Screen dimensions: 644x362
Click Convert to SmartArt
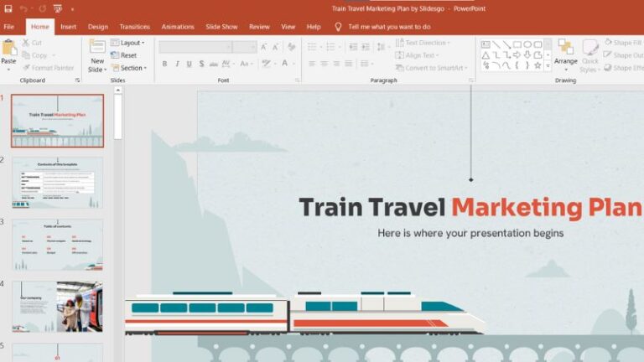tap(431, 68)
